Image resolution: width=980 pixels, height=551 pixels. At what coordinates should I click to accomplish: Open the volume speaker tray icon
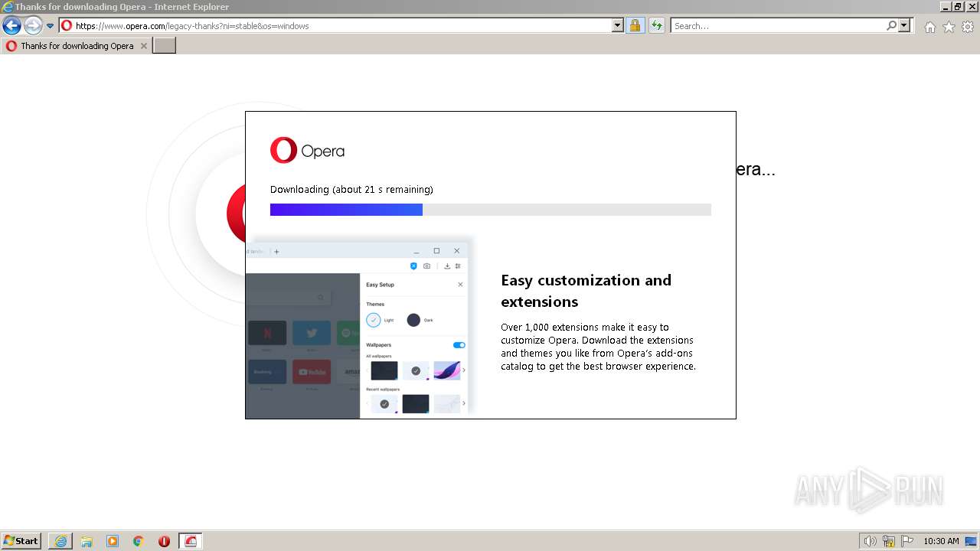[x=870, y=541]
